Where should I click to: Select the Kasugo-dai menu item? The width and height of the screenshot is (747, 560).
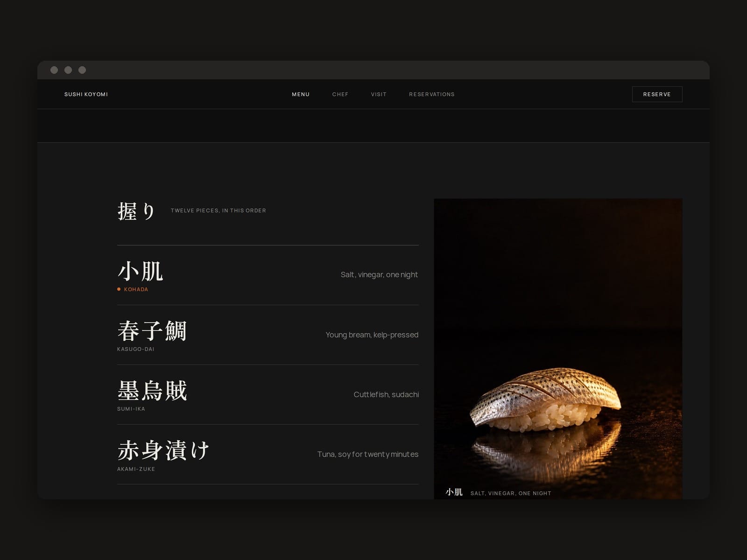click(x=268, y=335)
